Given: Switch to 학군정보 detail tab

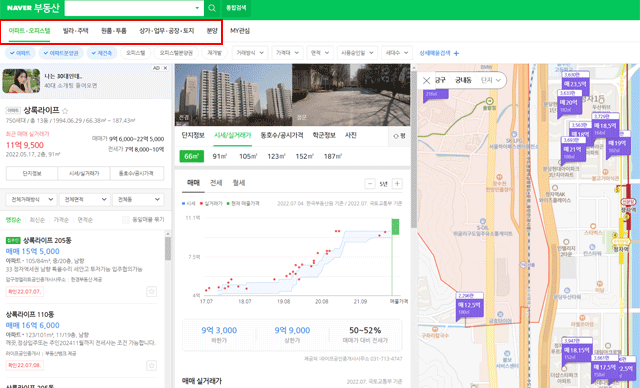Looking at the screenshot, I should coord(324,135).
